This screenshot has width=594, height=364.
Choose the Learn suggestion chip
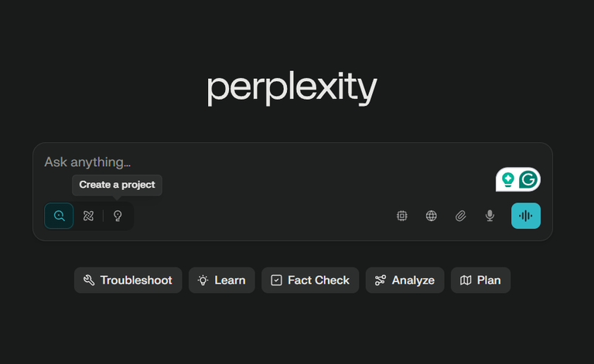coord(222,280)
